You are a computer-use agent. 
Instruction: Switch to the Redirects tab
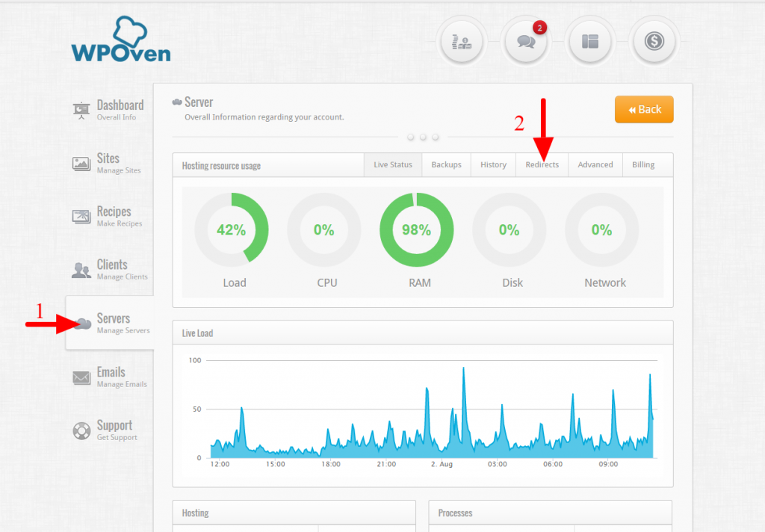point(542,165)
